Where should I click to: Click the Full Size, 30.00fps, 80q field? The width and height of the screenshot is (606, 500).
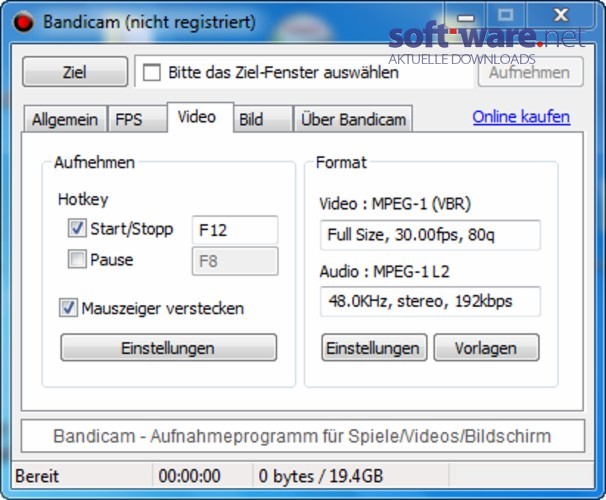430,235
